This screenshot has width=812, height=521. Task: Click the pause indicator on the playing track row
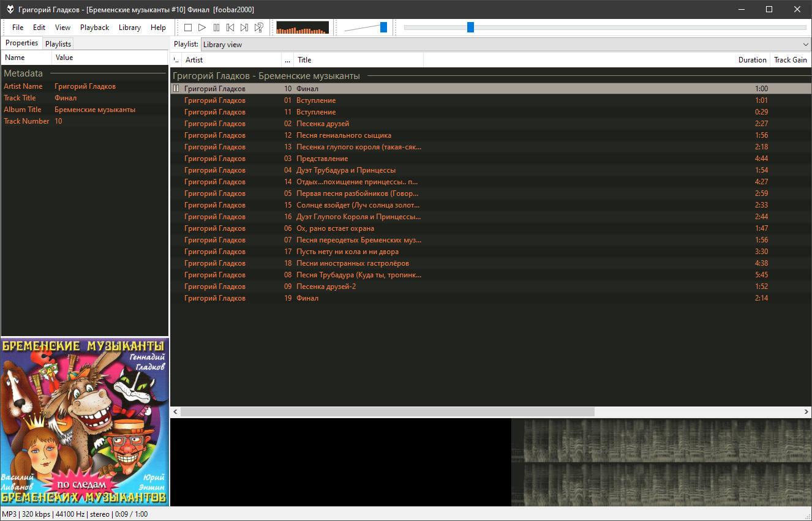176,89
